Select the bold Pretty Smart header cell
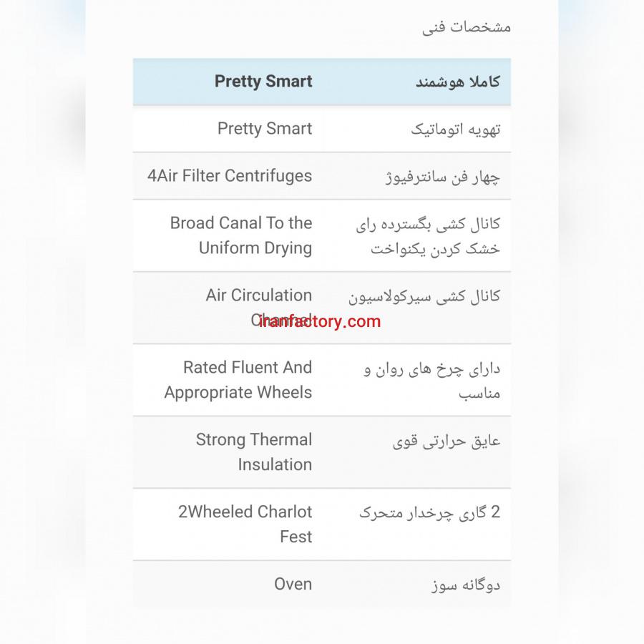 click(263, 81)
